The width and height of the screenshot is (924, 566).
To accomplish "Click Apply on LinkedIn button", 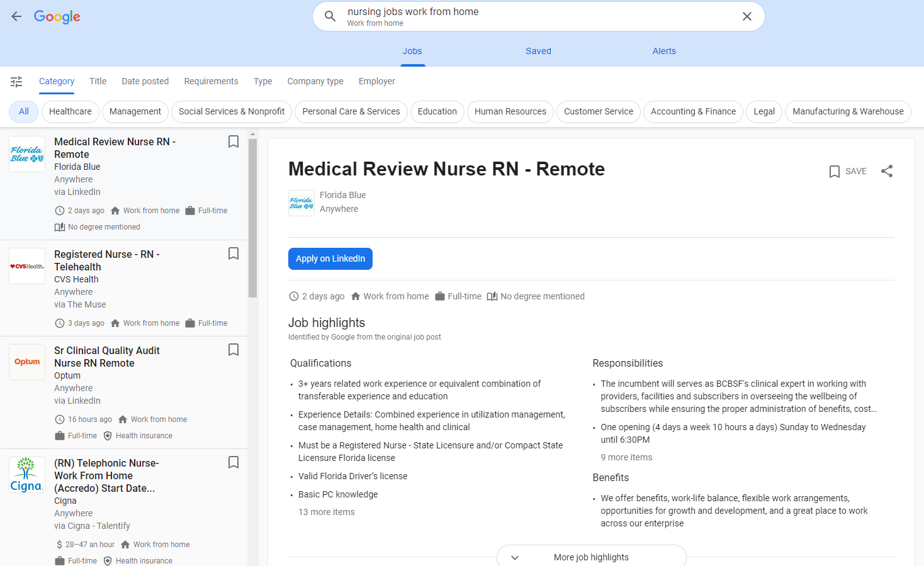I will tap(330, 258).
